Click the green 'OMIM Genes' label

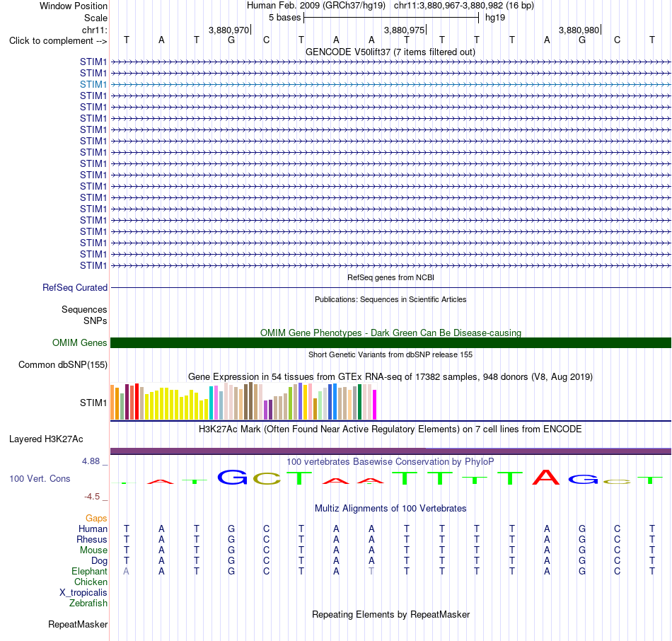pos(79,342)
